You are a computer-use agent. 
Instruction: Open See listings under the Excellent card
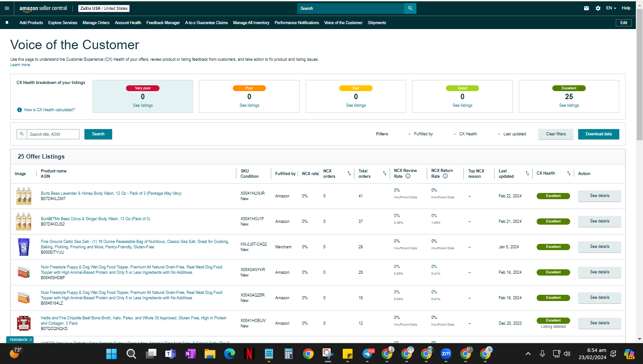click(x=569, y=105)
